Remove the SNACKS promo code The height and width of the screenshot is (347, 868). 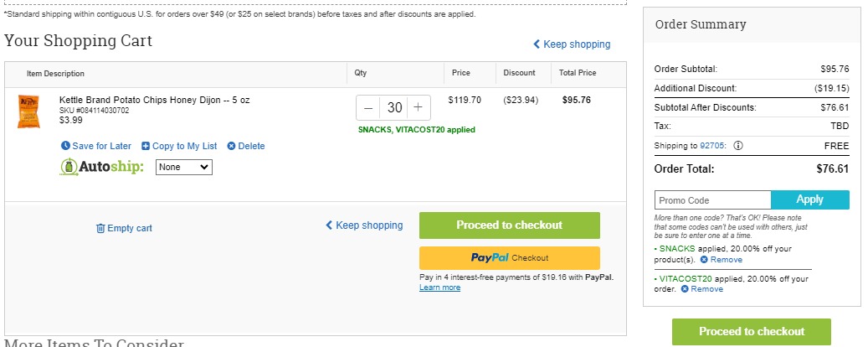(x=722, y=260)
